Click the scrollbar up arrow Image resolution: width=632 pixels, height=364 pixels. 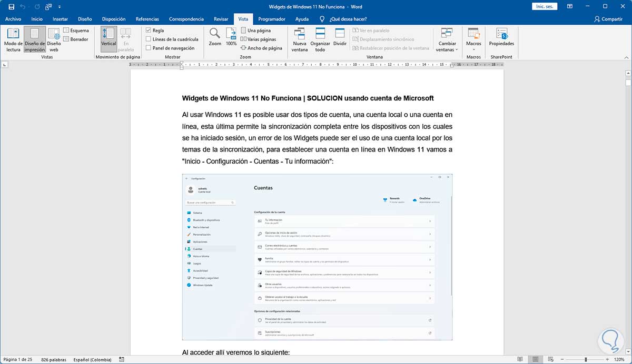(628, 72)
